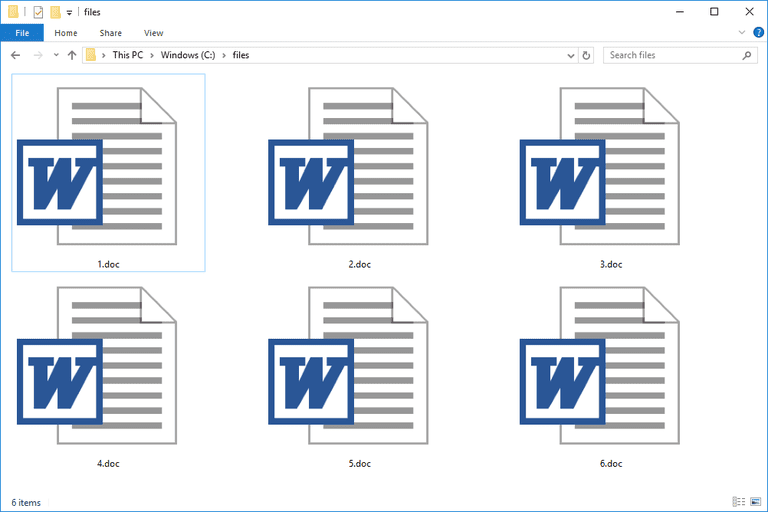Viewport: 768px width, 512px height.
Task: Open the Home ribbon tab
Action: [x=66, y=33]
